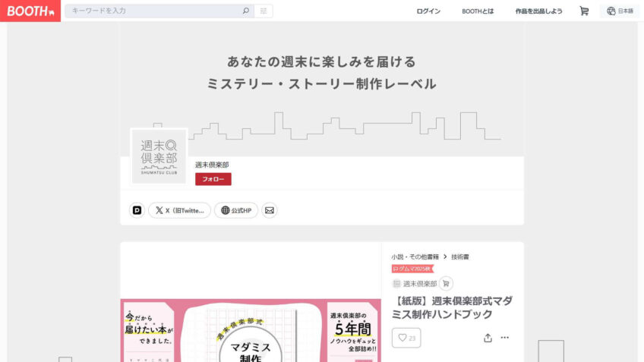Click the BOOTH logo in header

click(x=30, y=11)
